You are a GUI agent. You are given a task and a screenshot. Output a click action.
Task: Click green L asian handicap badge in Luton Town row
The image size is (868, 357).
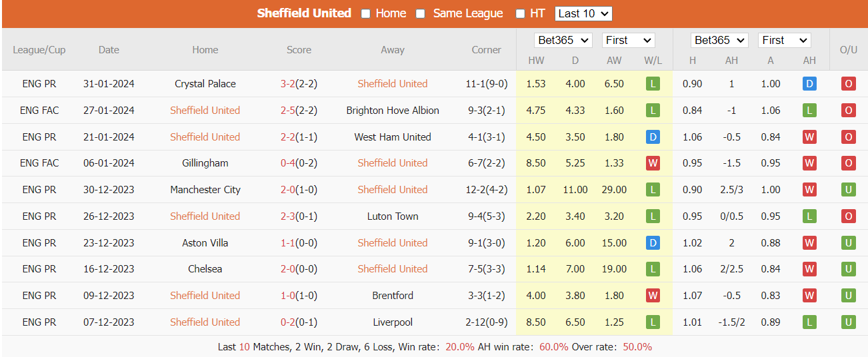tap(809, 216)
